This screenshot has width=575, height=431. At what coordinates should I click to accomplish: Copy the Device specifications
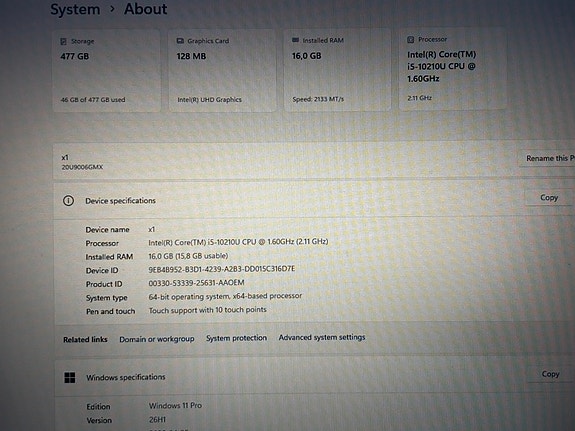(549, 197)
